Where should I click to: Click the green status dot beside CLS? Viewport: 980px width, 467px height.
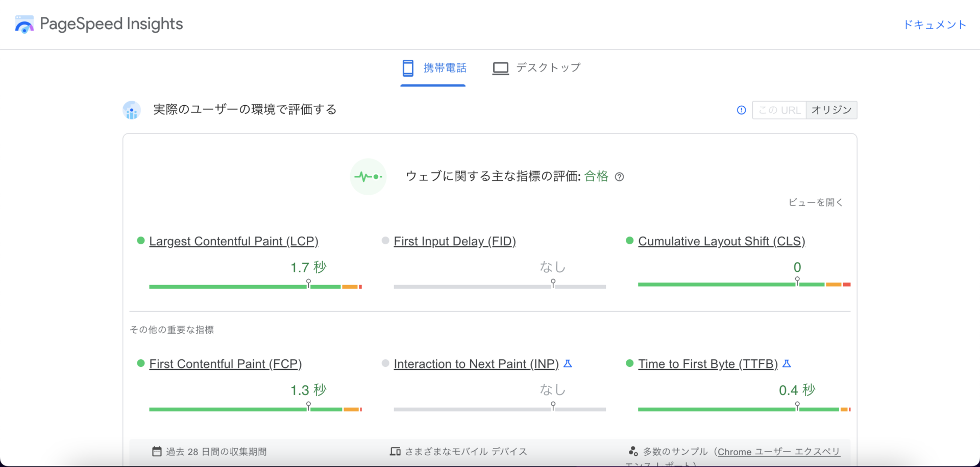629,241
